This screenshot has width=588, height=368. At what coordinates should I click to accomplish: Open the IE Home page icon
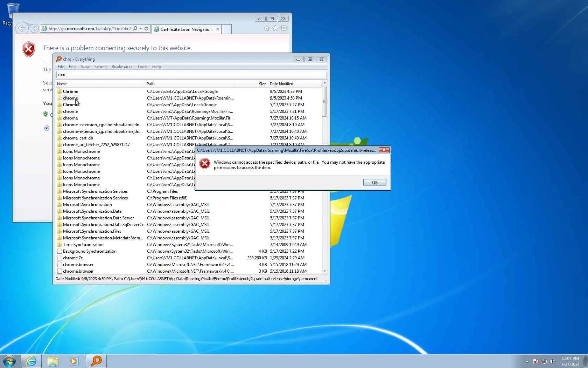pyautogui.click(x=267, y=28)
